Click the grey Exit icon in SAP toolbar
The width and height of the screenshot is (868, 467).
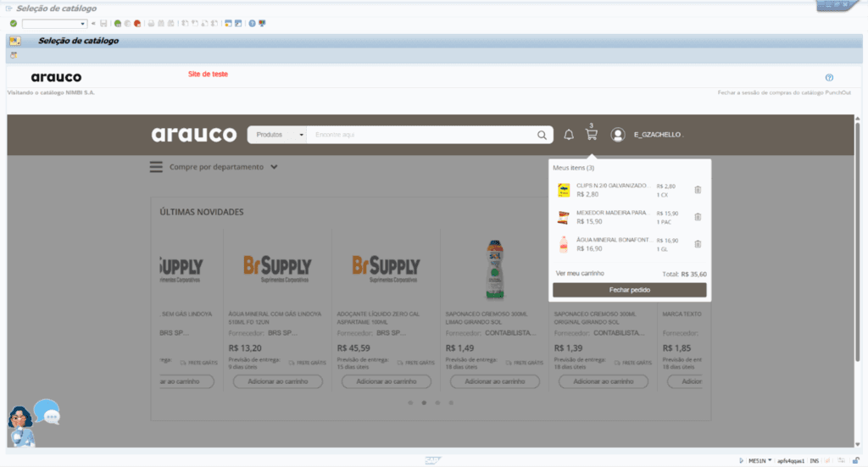coord(127,23)
